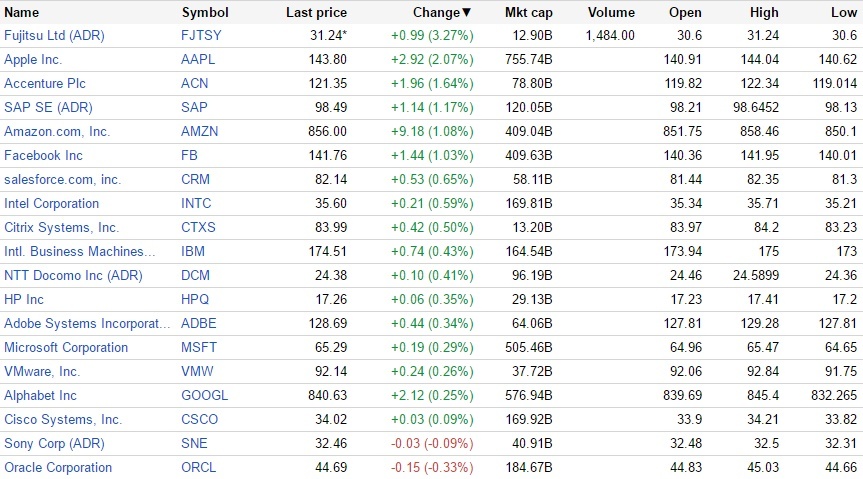Image resolution: width=863 pixels, height=479 pixels.
Task: Sort table by Symbol column
Action: pyautogui.click(x=205, y=13)
